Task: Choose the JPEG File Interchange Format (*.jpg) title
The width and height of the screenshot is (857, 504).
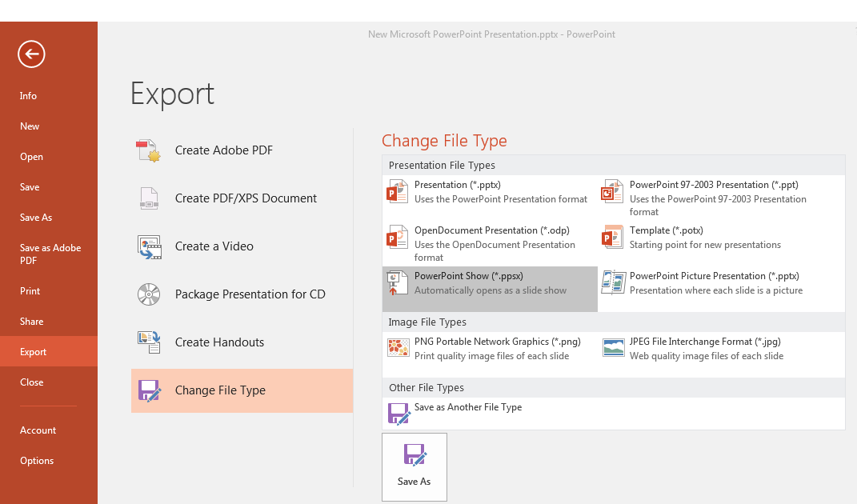Action: [705, 342]
